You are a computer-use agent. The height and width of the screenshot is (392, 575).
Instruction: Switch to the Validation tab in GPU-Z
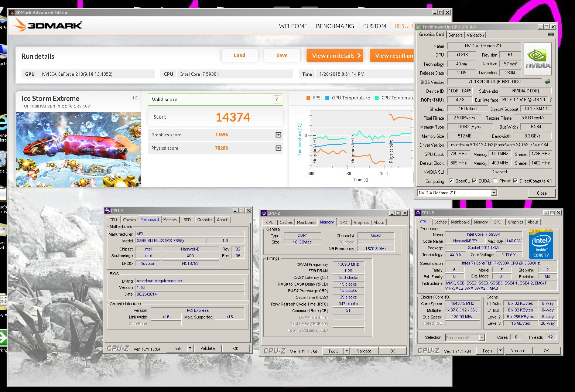475,35
